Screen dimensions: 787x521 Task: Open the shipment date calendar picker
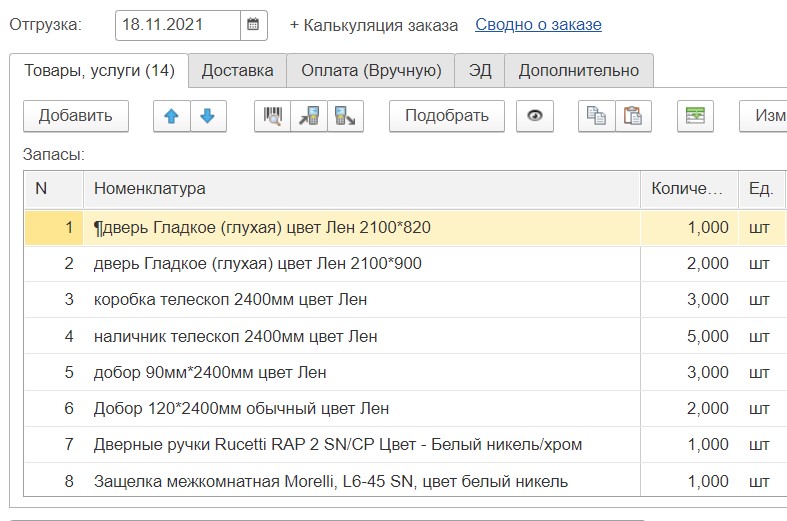click(x=254, y=24)
